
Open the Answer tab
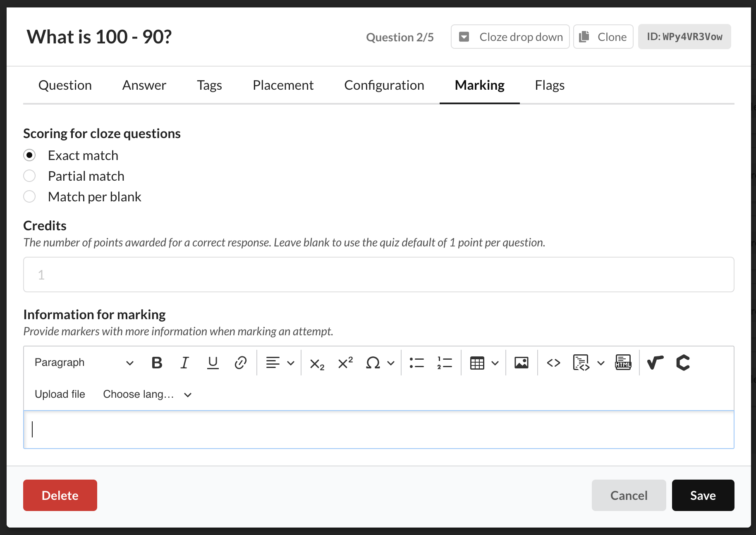click(144, 85)
